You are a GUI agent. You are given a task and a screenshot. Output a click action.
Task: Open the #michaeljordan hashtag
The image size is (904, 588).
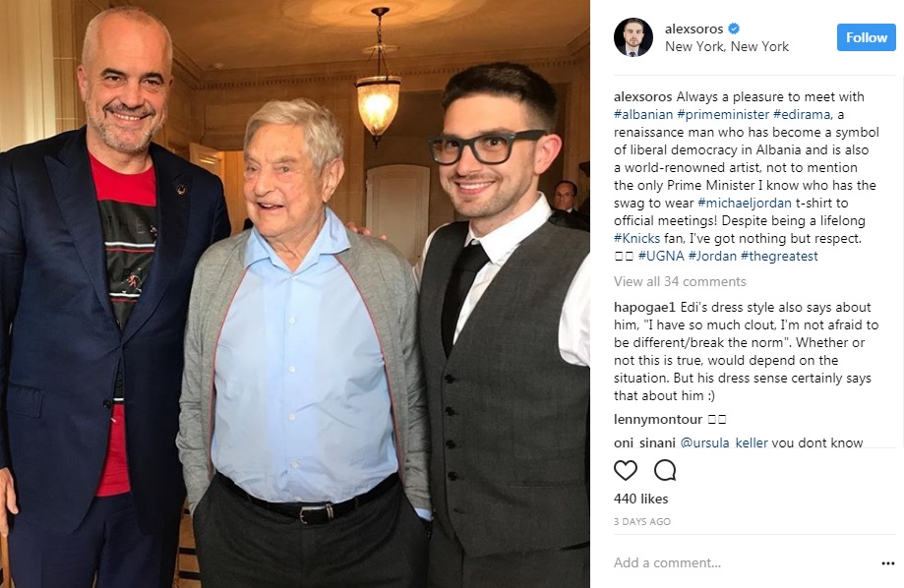point(745,203)
